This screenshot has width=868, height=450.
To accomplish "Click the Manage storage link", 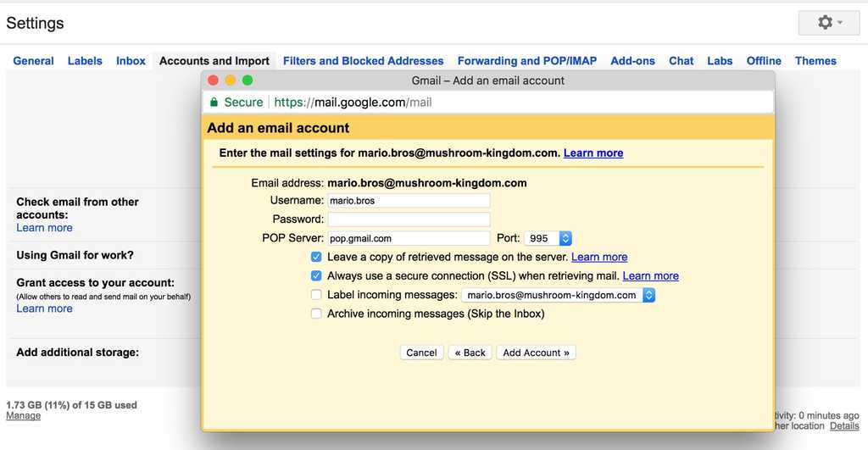I will (23, 416).
